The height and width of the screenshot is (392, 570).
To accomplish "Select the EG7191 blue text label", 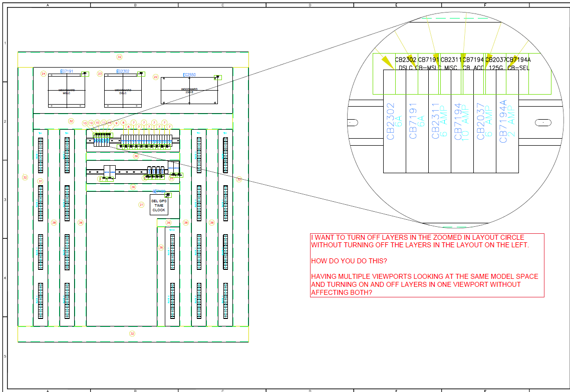I will (66, 71).
